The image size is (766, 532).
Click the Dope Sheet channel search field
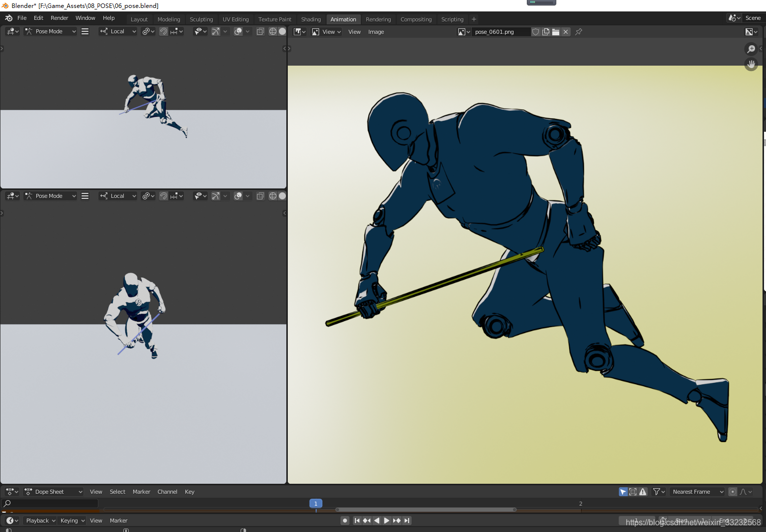[51, 503]
